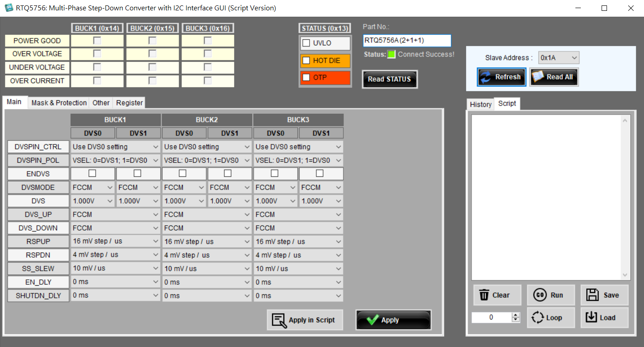Viewport: 644px width, 347px height.
Task: Open BUCK3 DVS1 voltage dropdown
Action: 321,201
